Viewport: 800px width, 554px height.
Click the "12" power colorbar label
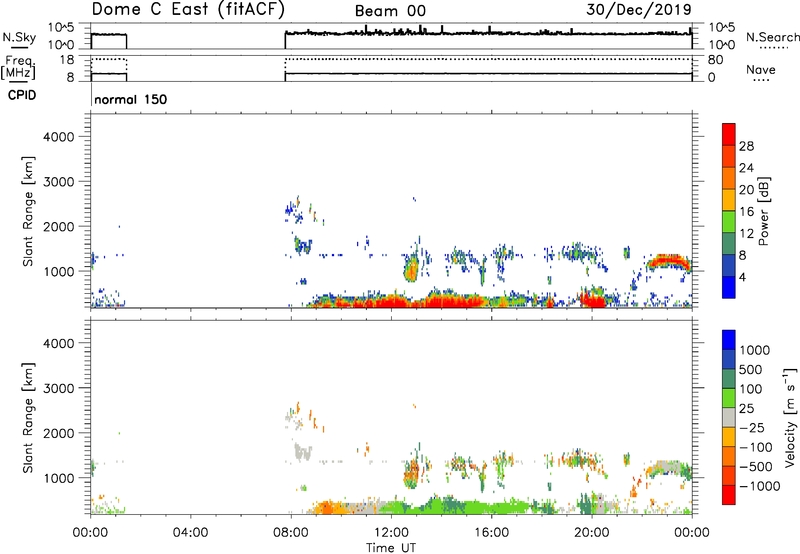click(x=746, y=234)
